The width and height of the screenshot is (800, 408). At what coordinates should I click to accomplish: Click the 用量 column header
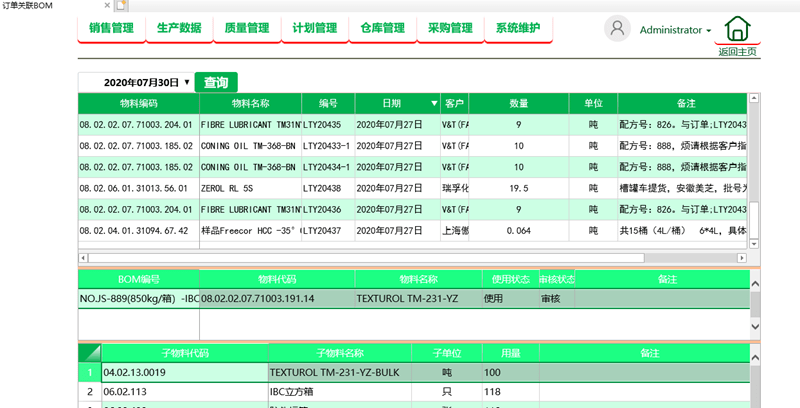511,353
